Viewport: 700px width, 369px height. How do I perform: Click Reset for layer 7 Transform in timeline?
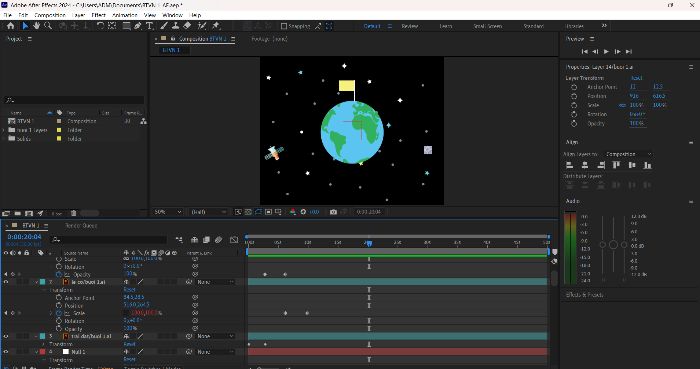point(129,290)
